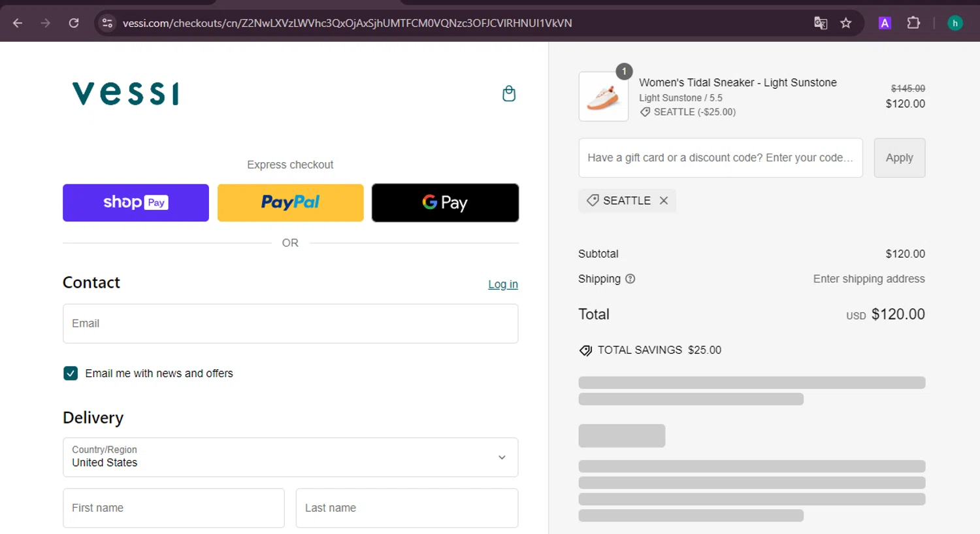
Task: Open the Country/Region dropdown
Action: [291, 457]
